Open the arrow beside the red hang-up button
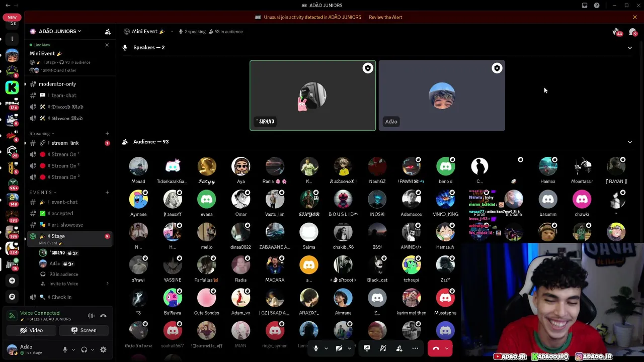 pyautogui.click(x=446, y=348)
